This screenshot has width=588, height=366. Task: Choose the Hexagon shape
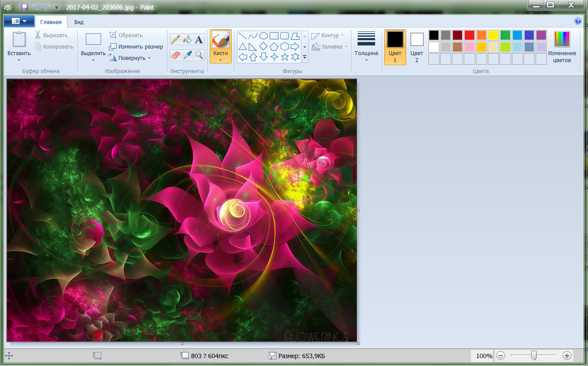[285, 46]
